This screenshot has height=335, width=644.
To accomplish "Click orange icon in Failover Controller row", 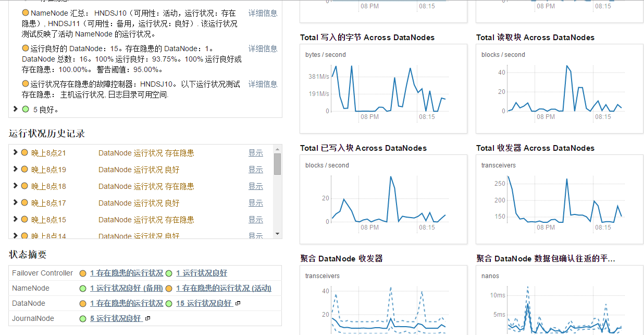I will pos(83,273).
